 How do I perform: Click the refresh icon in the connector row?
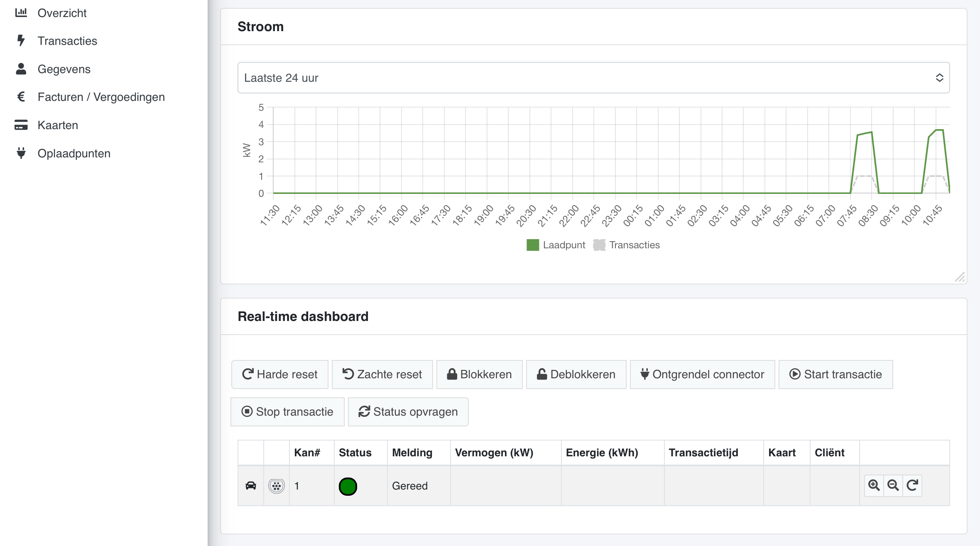point(912,485)
